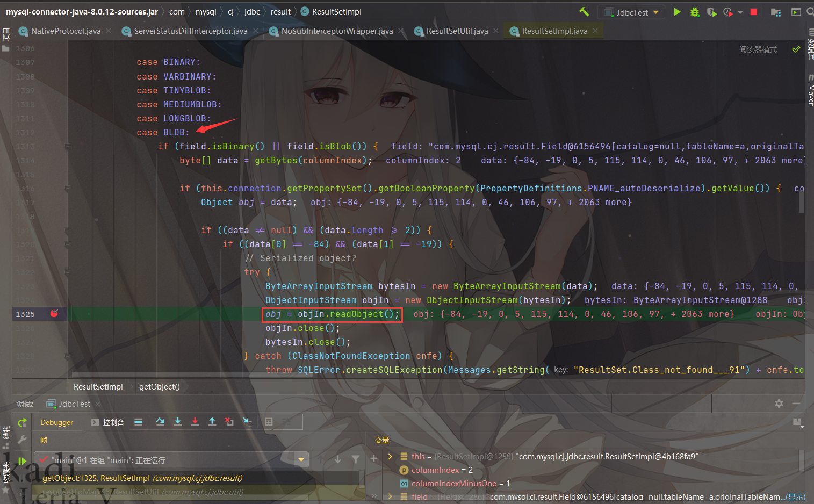This screenshot has height=504, width=814.
Task: Expand the 'field' variable node
Action: (391, 497)
